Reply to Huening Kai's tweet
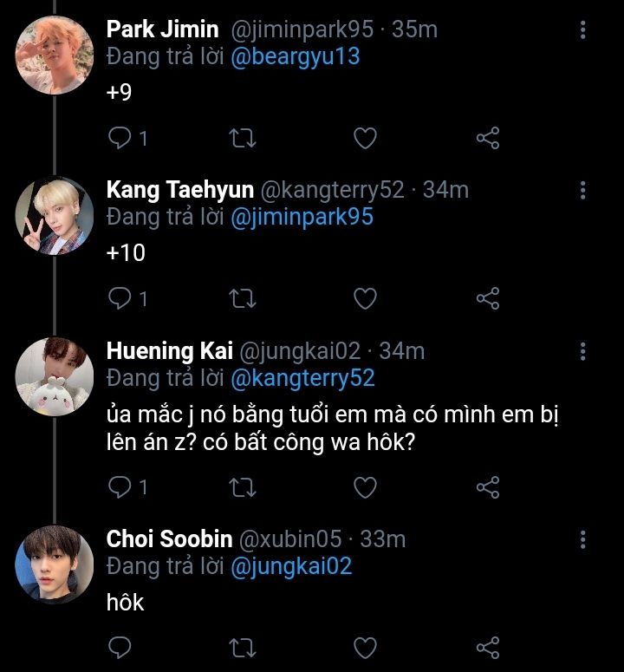This screenshot has height=672, width=624. point(120,487)
